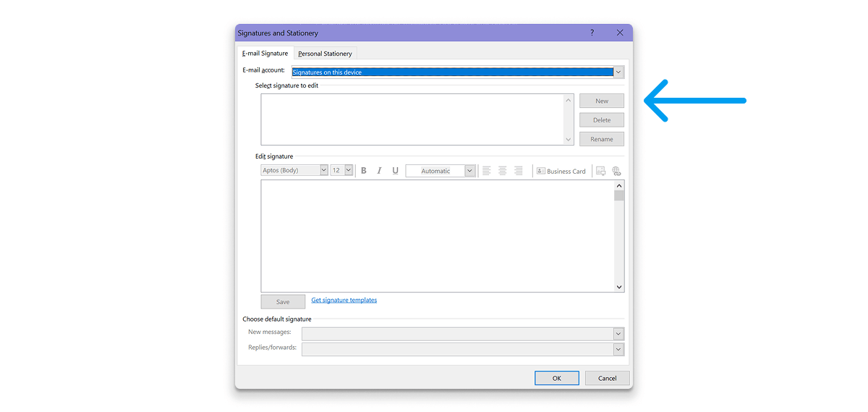Viewport: 868px width, 412px height.
Task: Insert a Business Card
Action: pyautogui.click(x=561, y=171)
